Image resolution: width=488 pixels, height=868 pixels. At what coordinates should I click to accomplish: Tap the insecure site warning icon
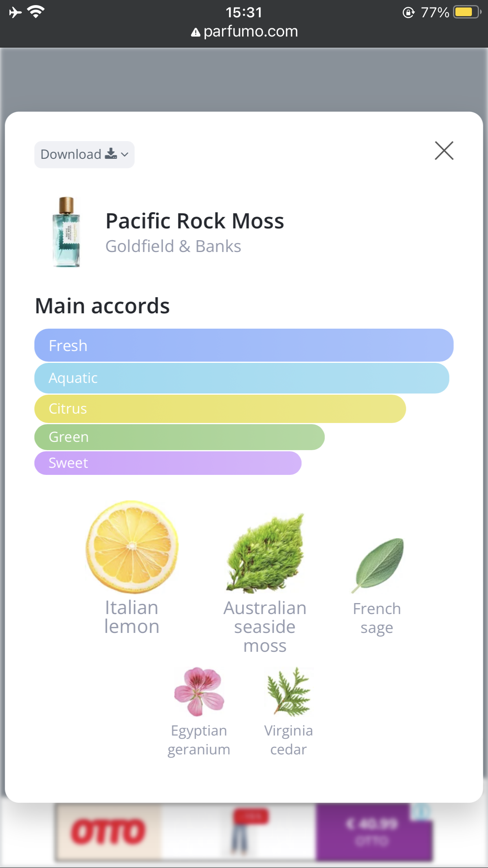click(196, 32)
